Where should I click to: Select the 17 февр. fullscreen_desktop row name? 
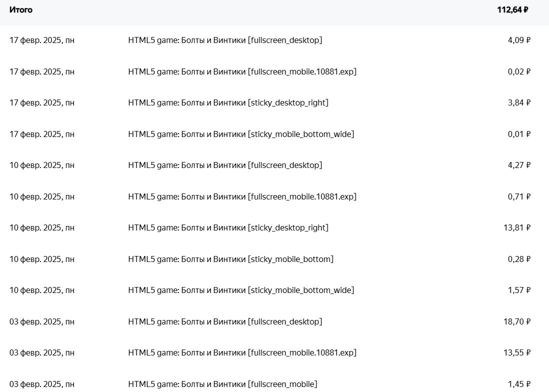[225, 40]
